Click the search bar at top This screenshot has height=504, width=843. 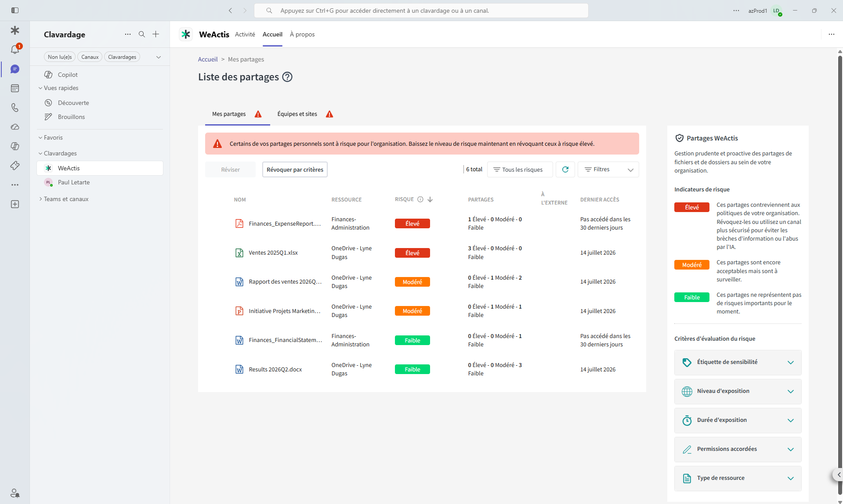[421, 11]
